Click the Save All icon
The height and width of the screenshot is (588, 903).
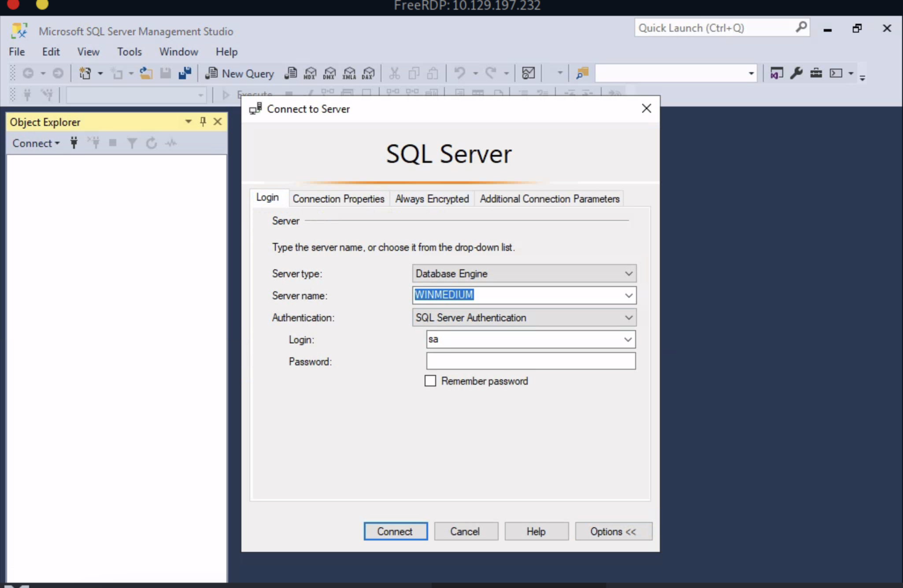point(185,73)
